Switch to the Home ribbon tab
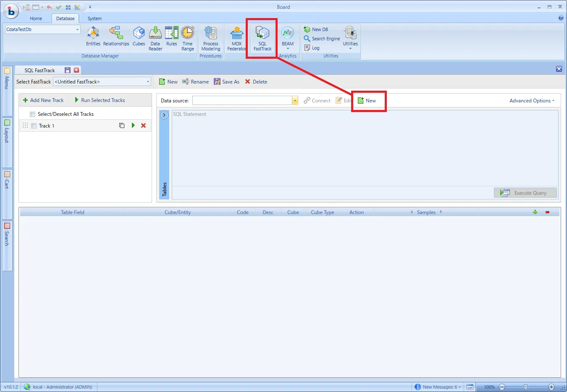Image resolution: width=567 pixels, height=392 pixels. click(x=36, y=18)
